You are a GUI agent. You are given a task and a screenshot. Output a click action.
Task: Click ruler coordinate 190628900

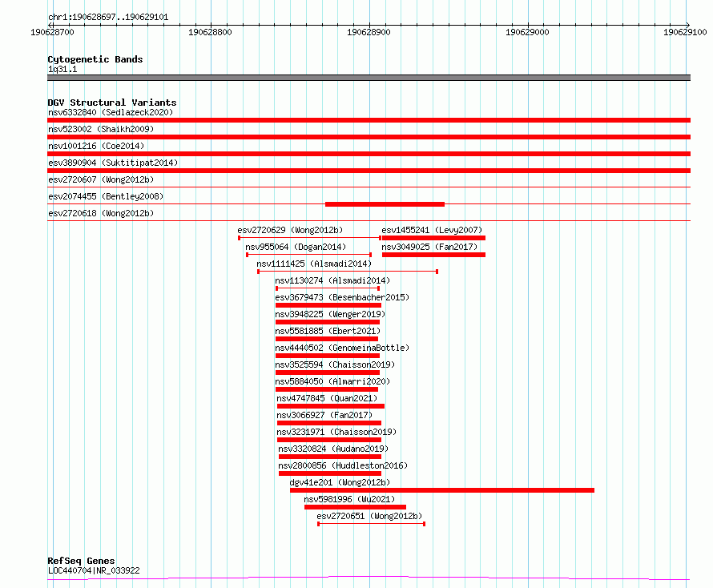point(369,32)
